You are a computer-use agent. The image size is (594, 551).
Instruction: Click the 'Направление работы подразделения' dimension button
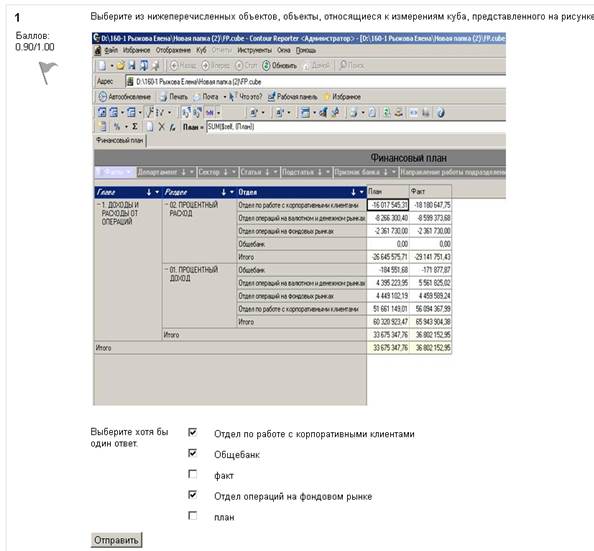pyautogui.click(x=452, y=172)
